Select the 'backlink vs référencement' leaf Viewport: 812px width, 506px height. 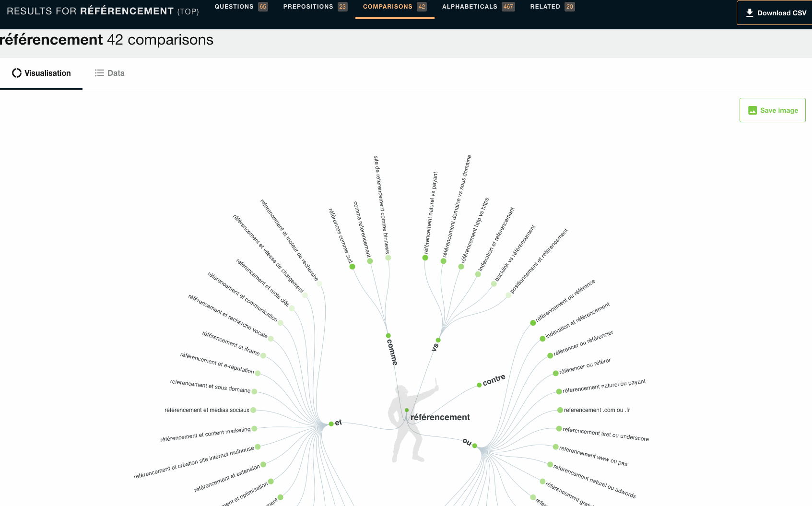click(x=514, y=254)
